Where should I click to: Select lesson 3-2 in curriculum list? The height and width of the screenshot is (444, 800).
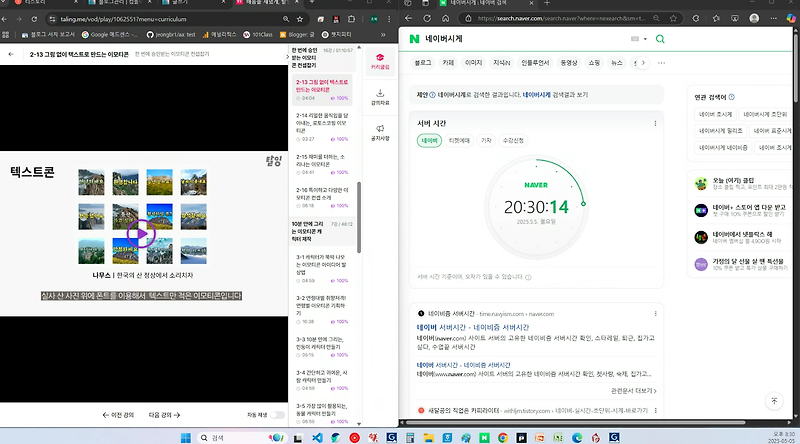click(x=322, y=309)
